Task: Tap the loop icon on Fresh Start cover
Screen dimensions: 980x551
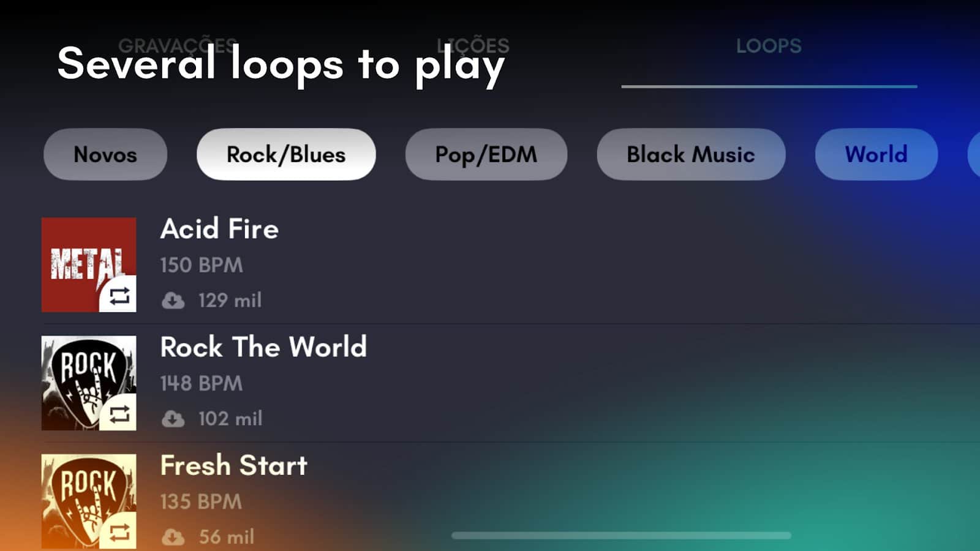Action: 119,533
